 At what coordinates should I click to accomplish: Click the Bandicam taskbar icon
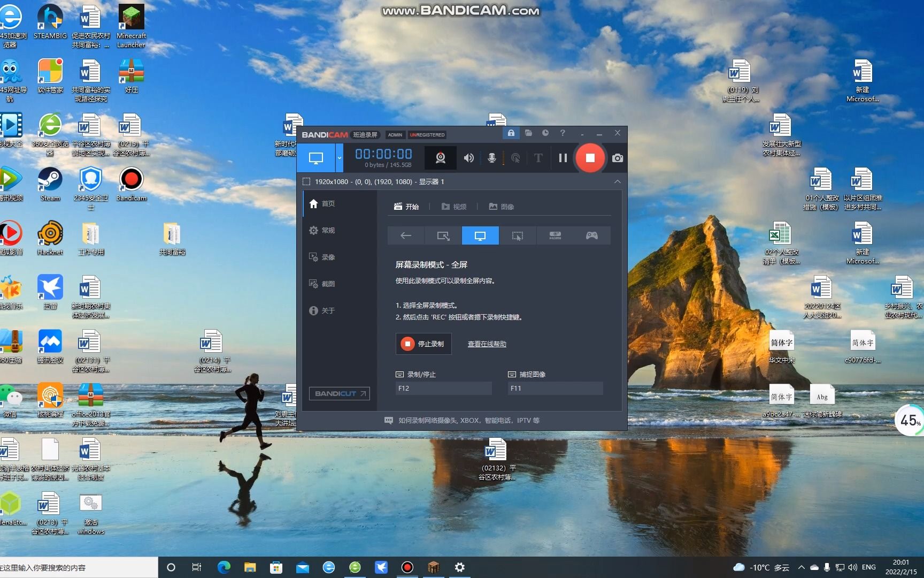pos(407,567)
